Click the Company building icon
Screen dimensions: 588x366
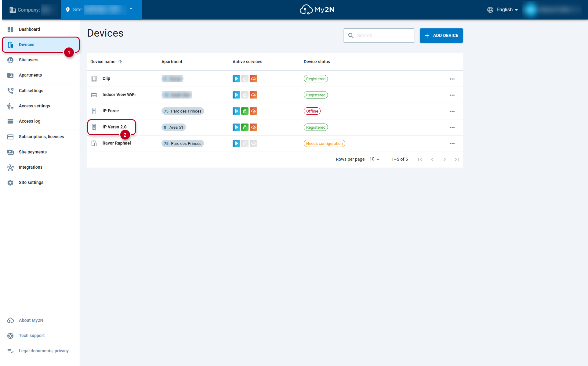(13, 10)
